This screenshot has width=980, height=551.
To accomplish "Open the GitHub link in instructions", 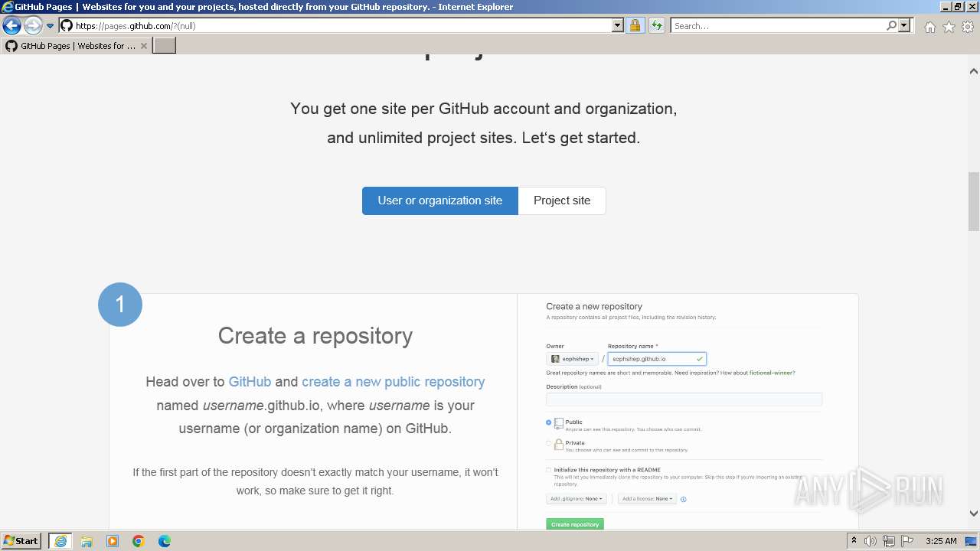I will (x=250, y=382).
